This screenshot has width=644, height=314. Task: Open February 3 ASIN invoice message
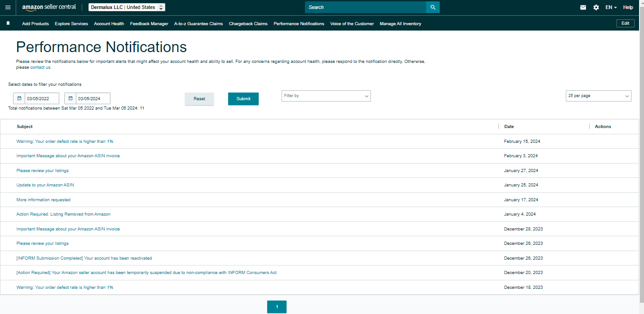(x=68, y=156)
